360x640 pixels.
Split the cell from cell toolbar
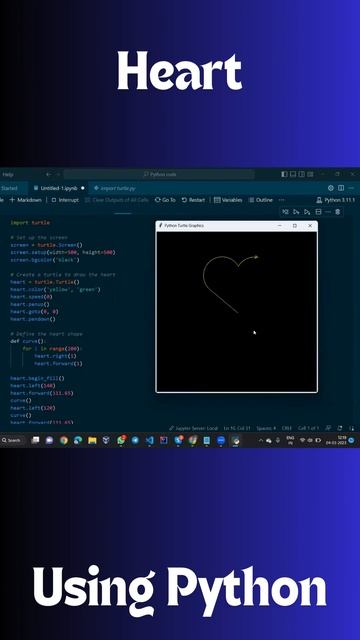pyautogui.click(x=318, y=212)
